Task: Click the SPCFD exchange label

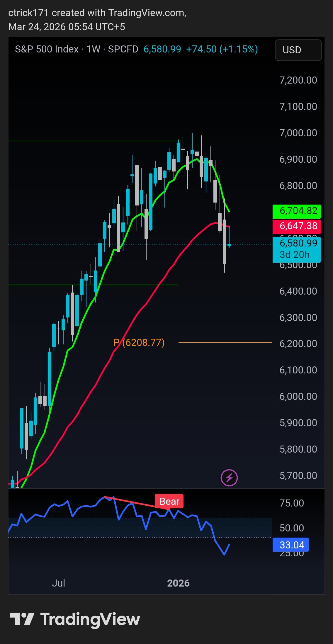Action: coord(123,49)
